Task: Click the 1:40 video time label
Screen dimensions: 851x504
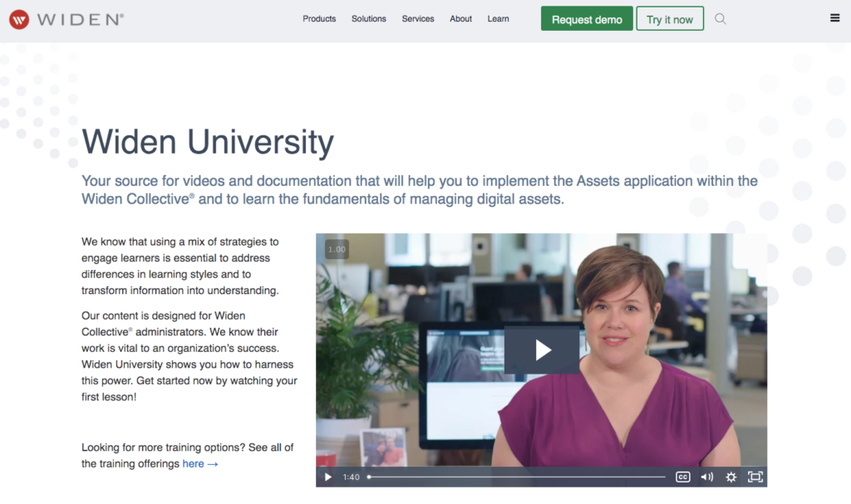Action: (x=352, y=477)
